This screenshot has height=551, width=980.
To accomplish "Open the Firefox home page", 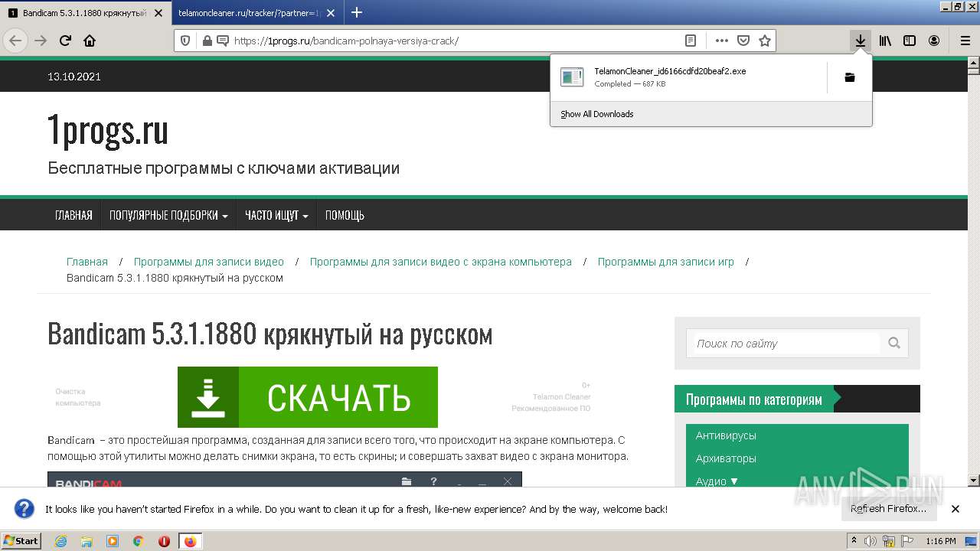I will pyautogui.click(x=90, y=41).
